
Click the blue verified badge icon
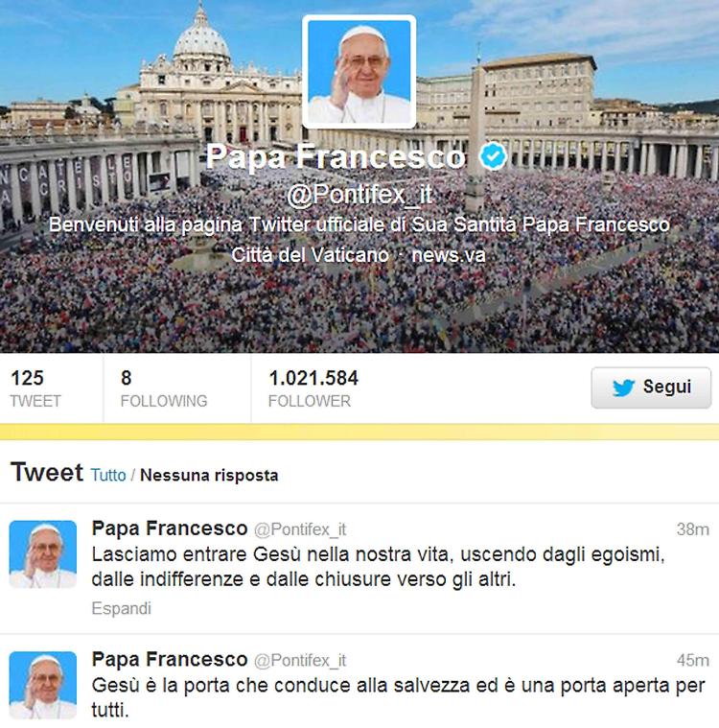click(x=493, y=156)
